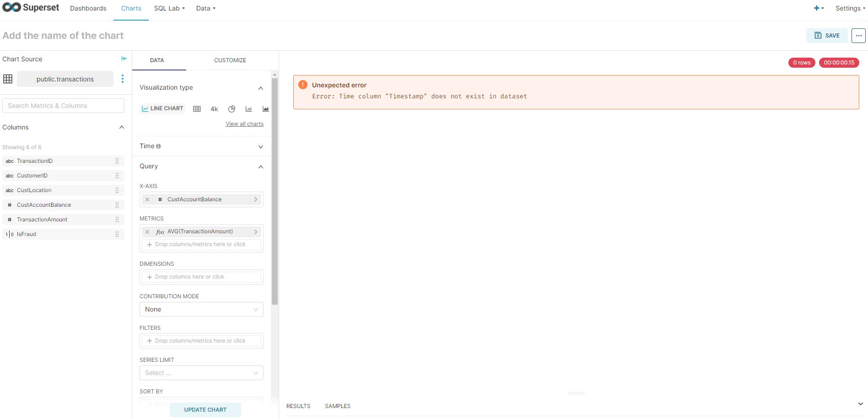Select the Bar chart visualization icon
868x419 pixels.
click(248, 109)
